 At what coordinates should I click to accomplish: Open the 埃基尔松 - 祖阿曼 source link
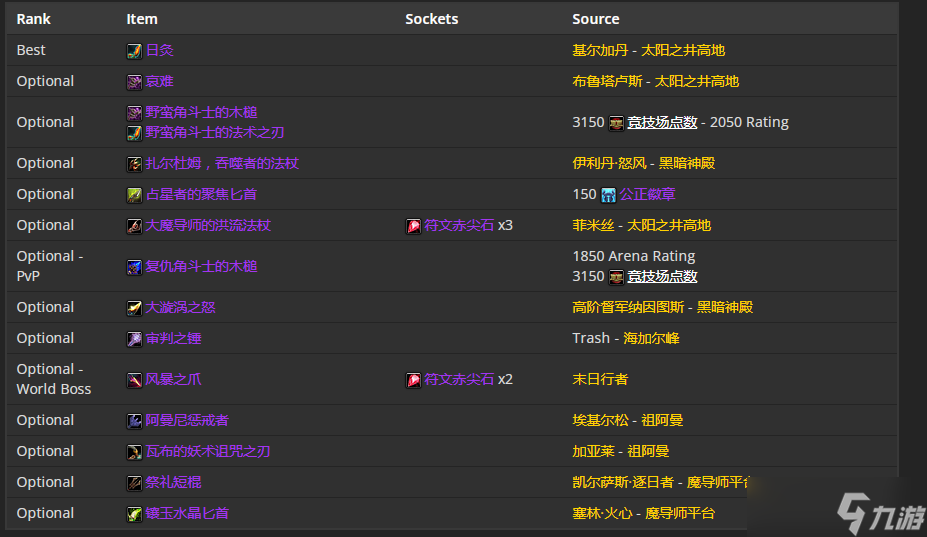coord(628,420)
